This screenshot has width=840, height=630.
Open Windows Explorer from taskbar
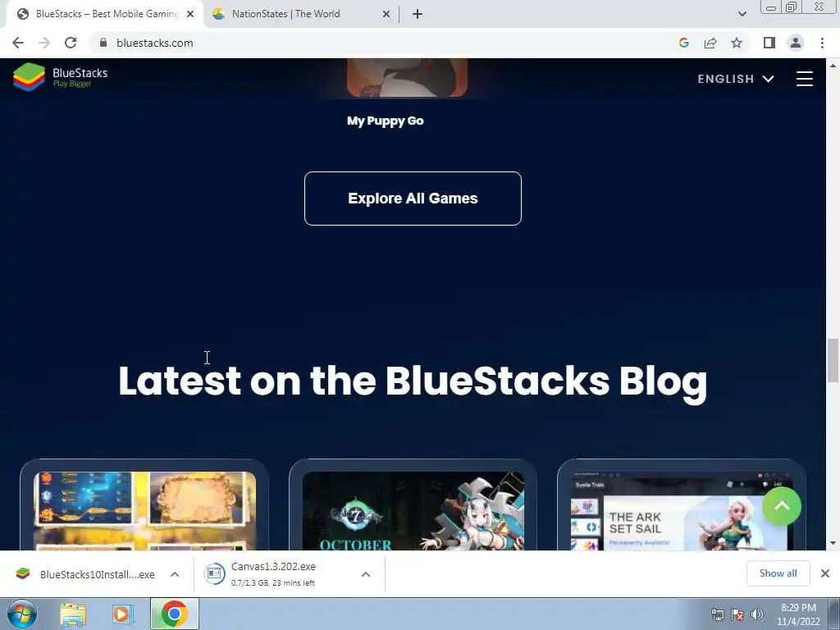point(73,614)
